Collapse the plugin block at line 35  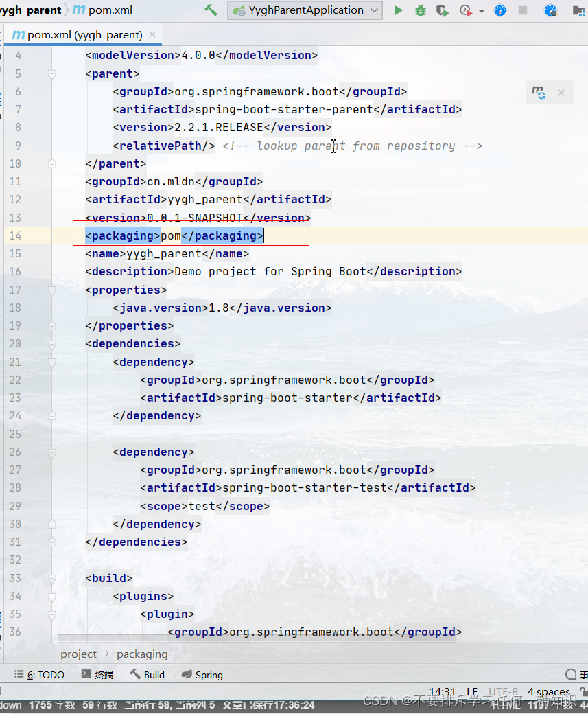pyautogui.click(x=52, y=614)
